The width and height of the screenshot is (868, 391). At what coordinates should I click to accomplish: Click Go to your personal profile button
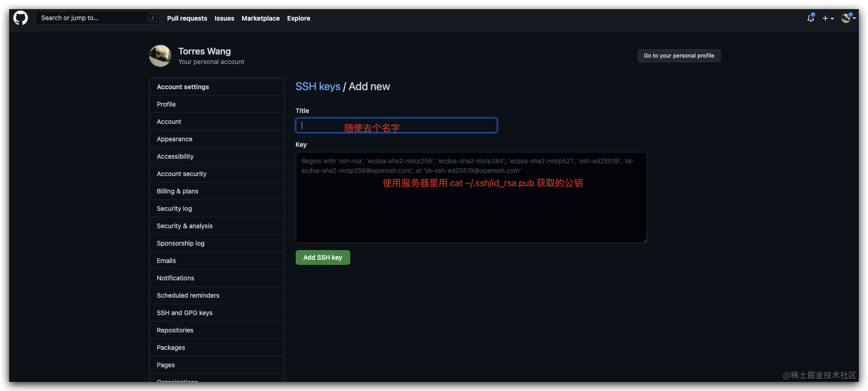[679, 56]
